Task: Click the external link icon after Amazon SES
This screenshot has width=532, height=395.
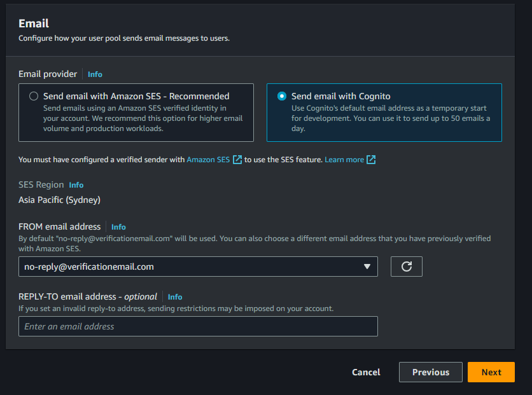Action: point(237,160)
